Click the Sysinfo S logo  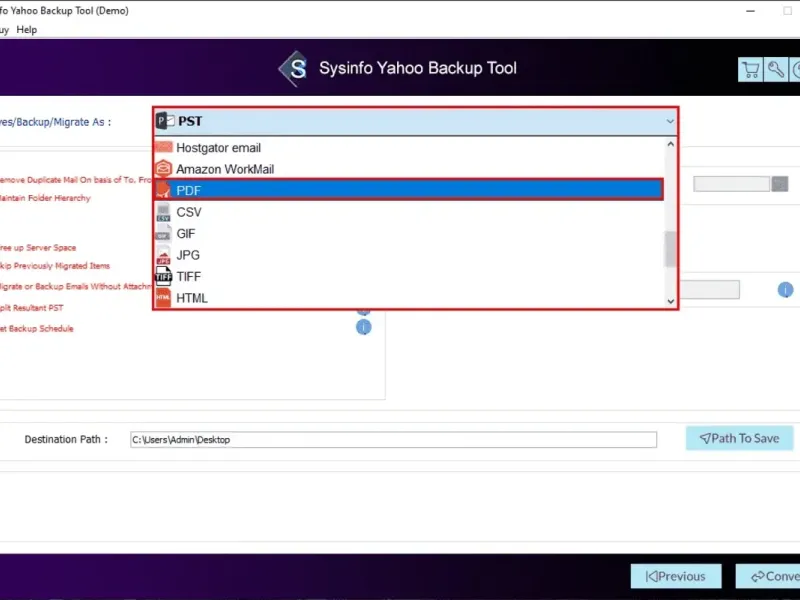pos(294,68)
